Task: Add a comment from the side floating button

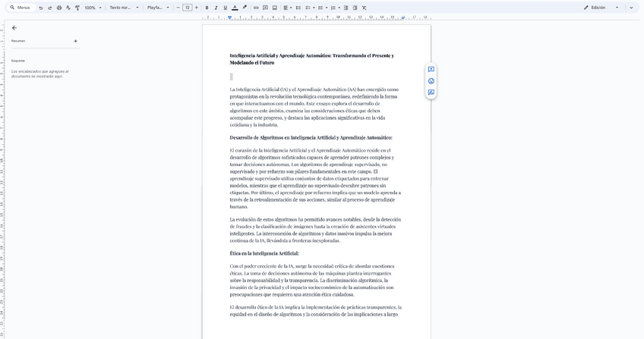Action: (x=431, y=69)
